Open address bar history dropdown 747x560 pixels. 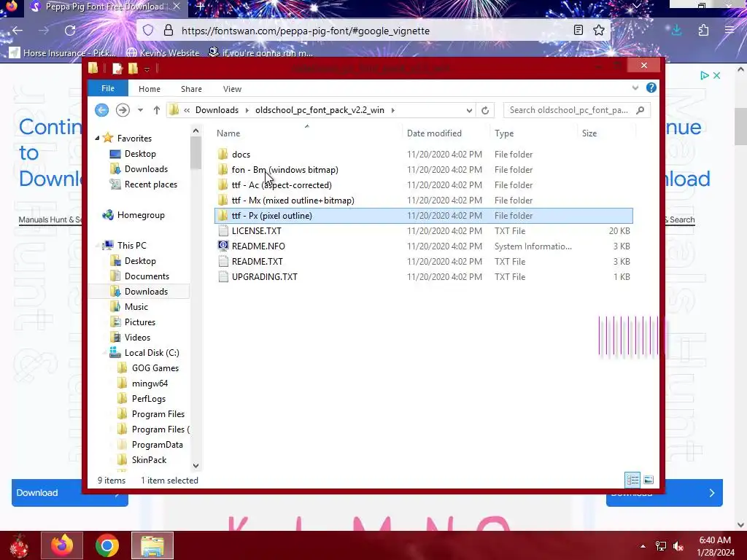469,110
